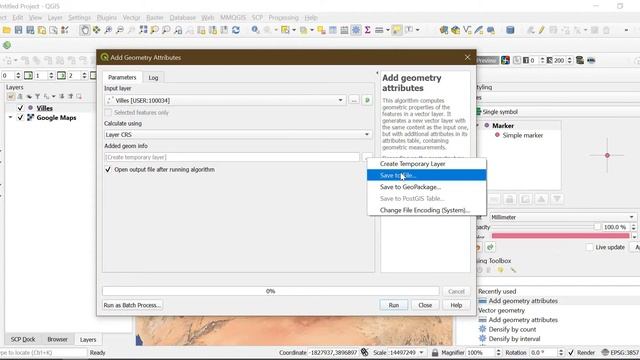Toggle 'Selected features only' checkbox
This screenshot has height=360, width=640.
(x=108, y=112)
